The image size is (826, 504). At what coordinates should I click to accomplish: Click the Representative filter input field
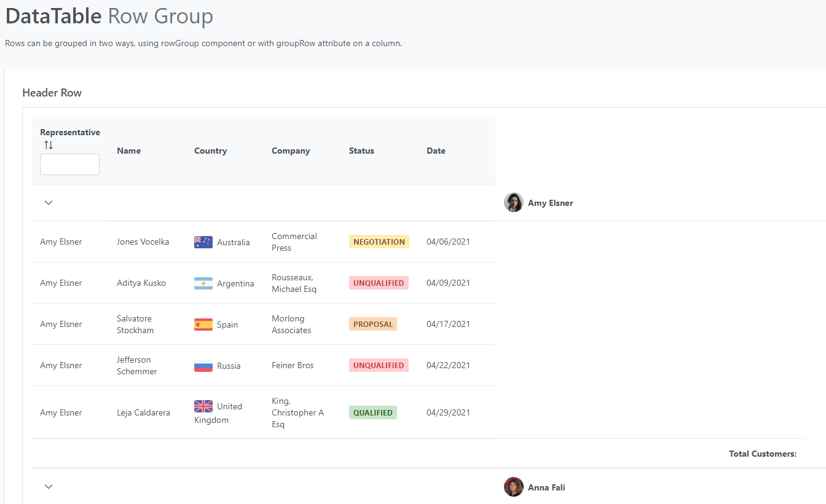click(69, 164)
